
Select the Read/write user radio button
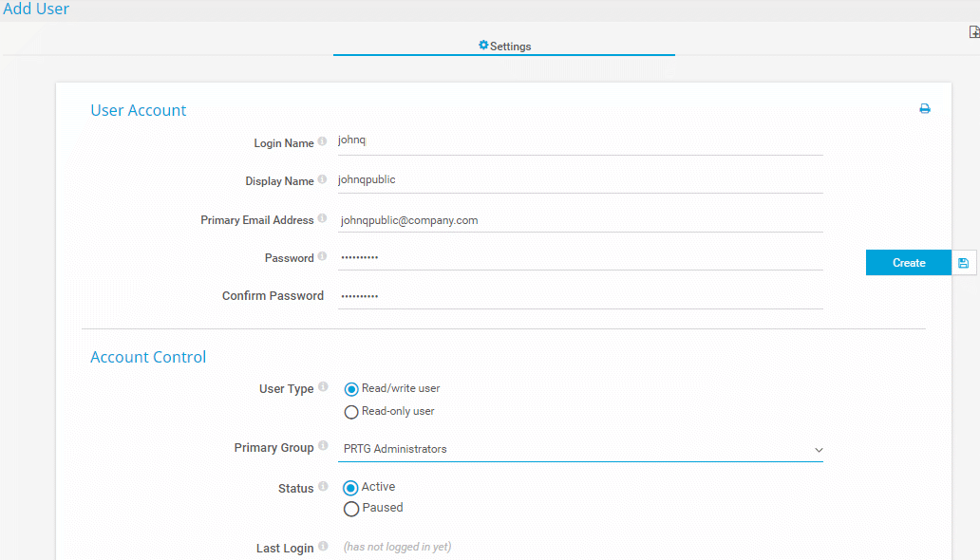pos(351,389)
